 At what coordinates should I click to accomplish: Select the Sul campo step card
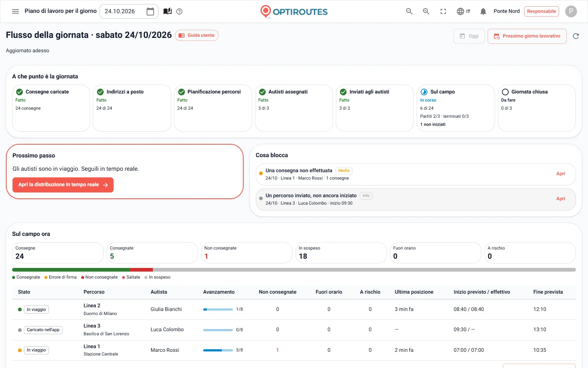[456, 108]
